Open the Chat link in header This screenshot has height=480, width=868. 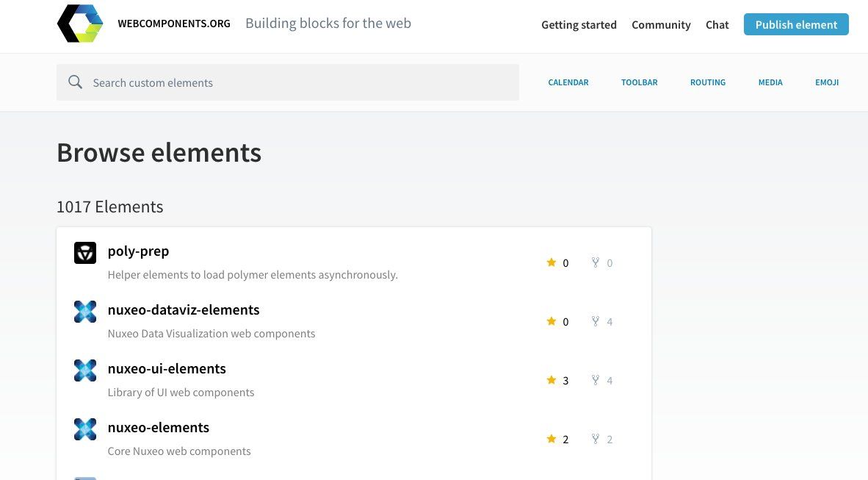click(x=717, y=25)
